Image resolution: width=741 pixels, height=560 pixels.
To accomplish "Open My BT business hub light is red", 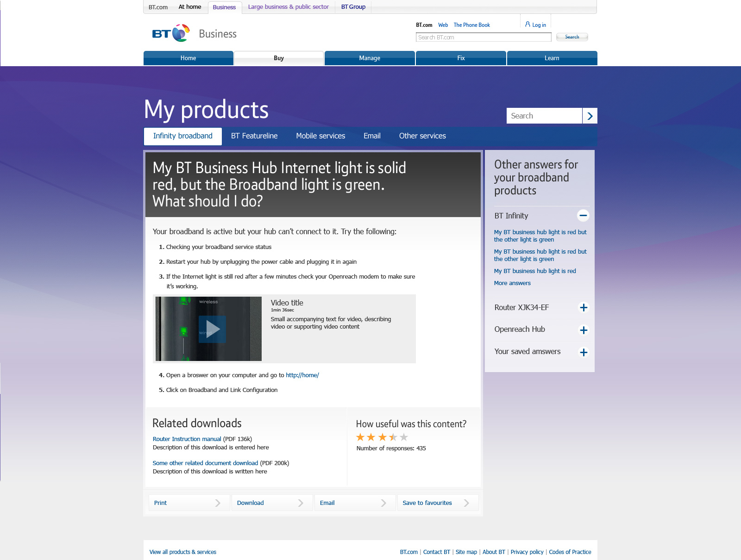I will pyautogui.click(x=535, y=271).
